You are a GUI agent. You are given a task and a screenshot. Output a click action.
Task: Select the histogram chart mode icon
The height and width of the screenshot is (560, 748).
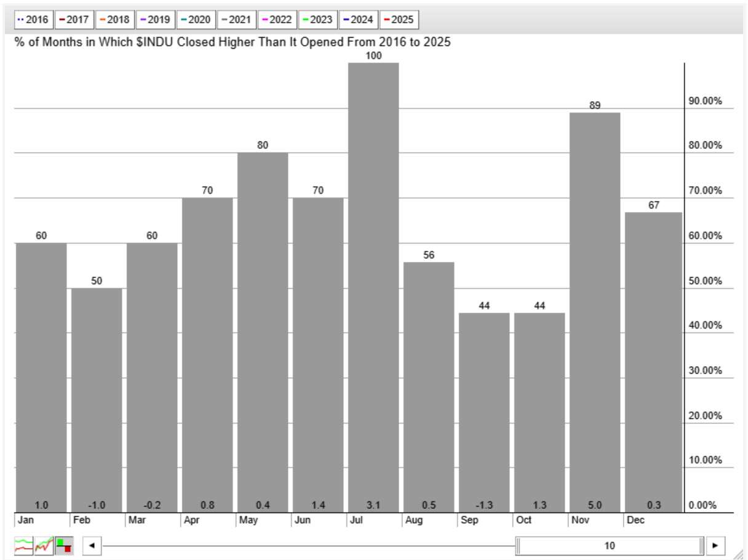click(64, 545)
